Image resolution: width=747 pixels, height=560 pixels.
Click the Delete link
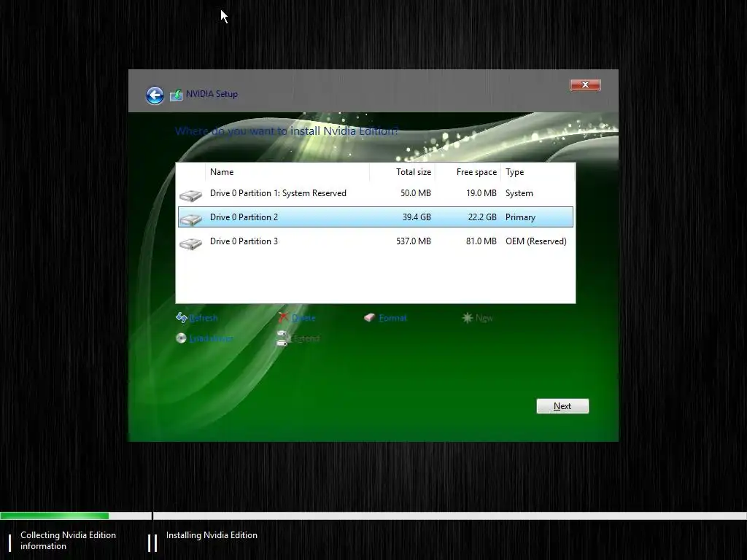pyautogui.click(x=303, y=318)
